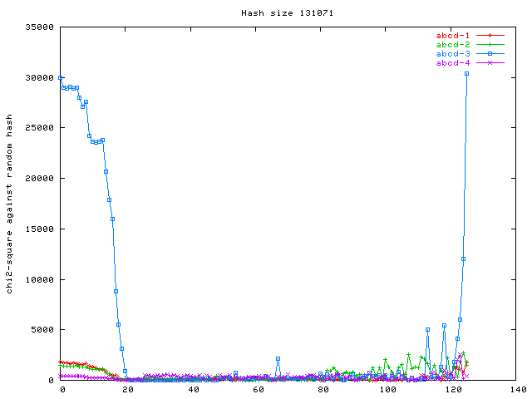
Task: Click the purple abcd-4 legend line sample
Action: coord(490,63)
